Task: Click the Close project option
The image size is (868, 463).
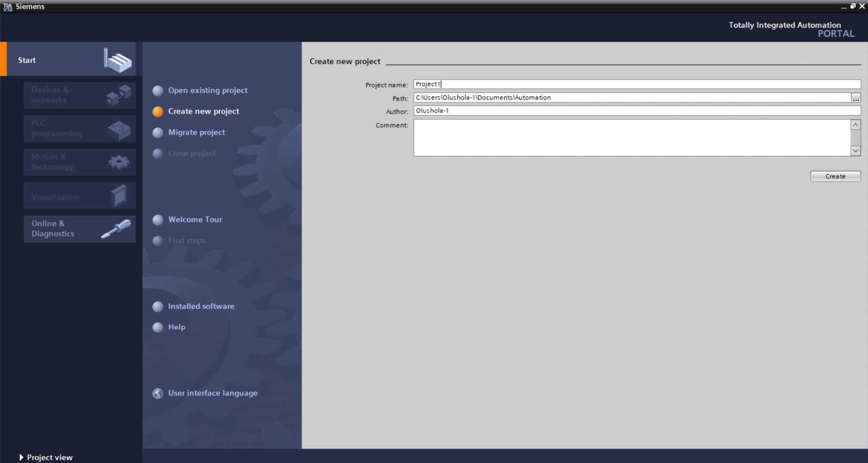Action: [192, 153]
